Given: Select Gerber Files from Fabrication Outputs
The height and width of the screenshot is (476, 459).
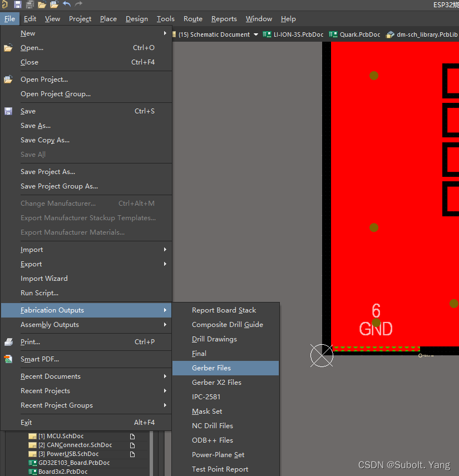Looking at the screenshot, I should [x=211, y=368].
